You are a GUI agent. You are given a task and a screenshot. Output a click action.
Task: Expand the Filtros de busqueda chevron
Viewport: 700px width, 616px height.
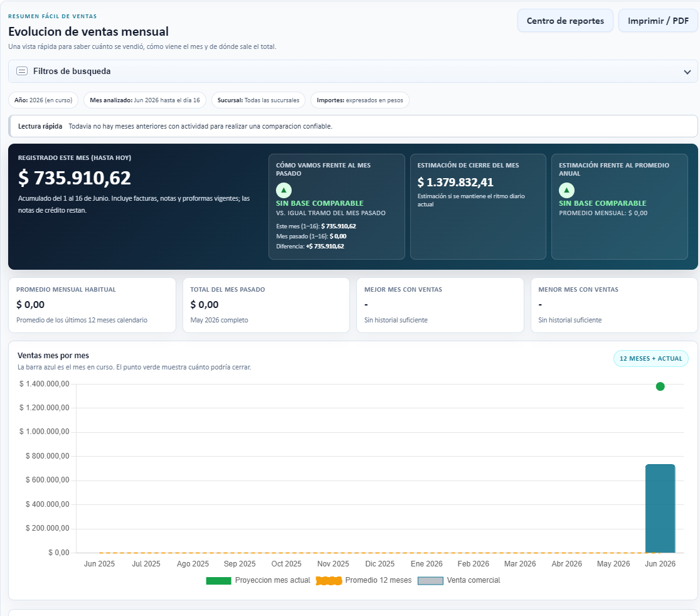pos(687,72)
